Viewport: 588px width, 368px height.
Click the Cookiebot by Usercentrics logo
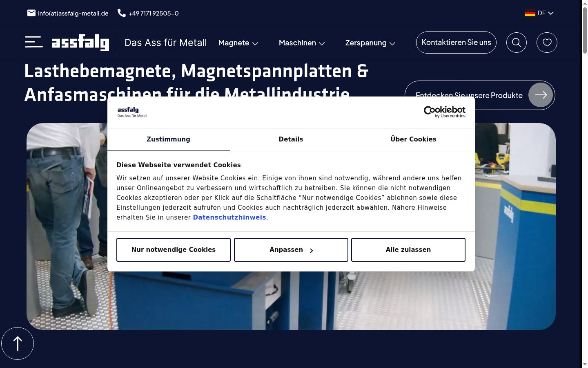point(444,112)
